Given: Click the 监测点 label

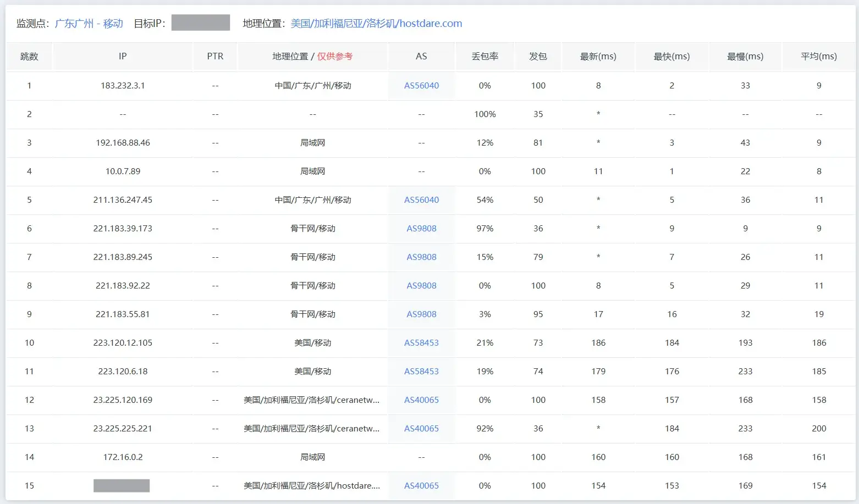Looking at the screenshot, I should point(33,24).
